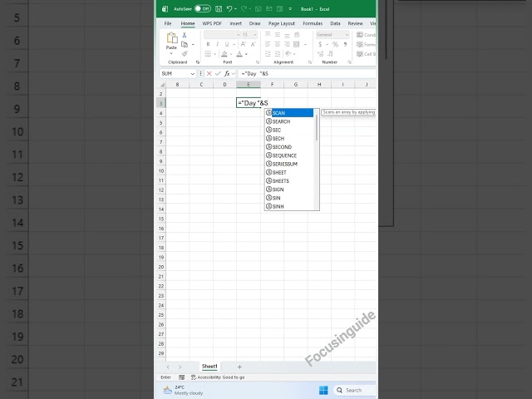Open the Paste options arrow
532x399 pixels.
[171, 53]
